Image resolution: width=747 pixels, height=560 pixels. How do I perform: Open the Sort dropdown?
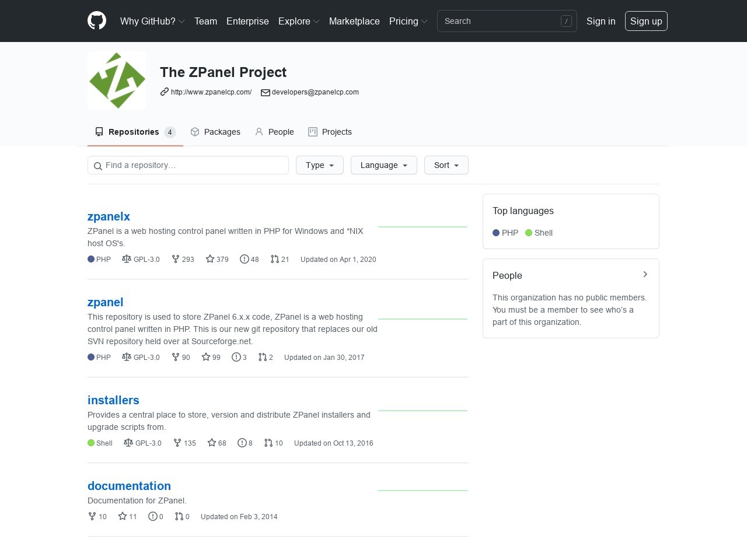446,165
